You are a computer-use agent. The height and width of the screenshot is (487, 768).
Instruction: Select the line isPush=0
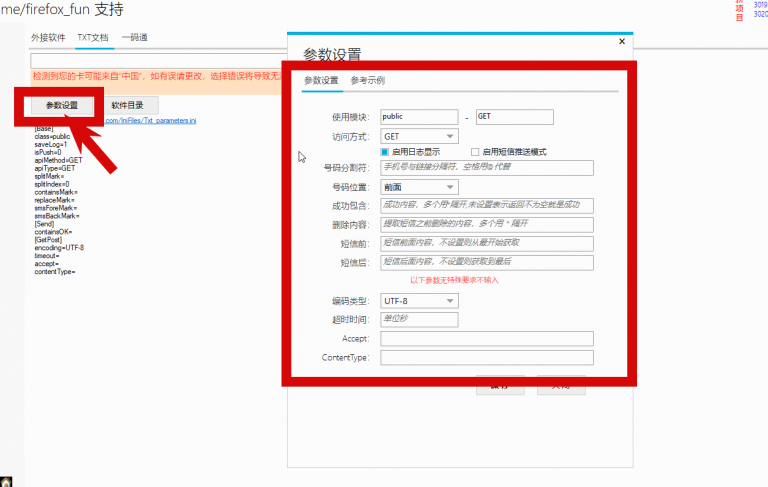48,152
